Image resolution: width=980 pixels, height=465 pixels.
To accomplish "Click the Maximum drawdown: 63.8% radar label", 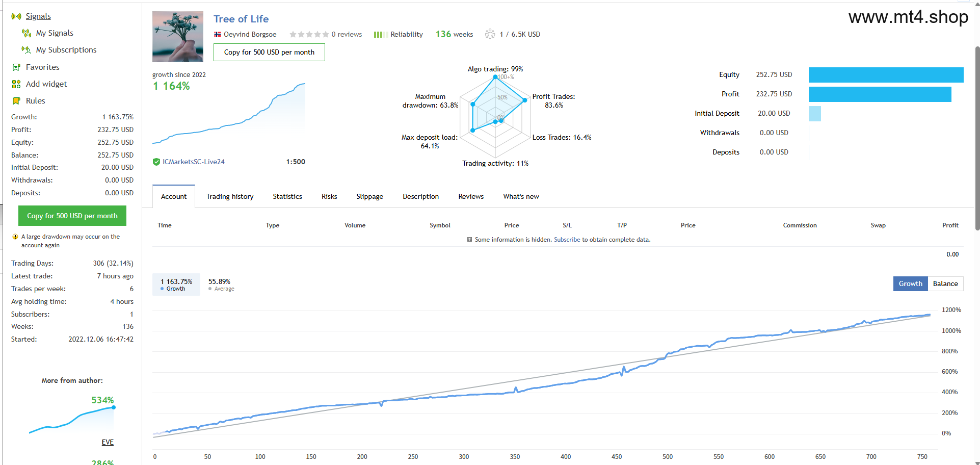I will pyautogui.click(x=430, y=101).
